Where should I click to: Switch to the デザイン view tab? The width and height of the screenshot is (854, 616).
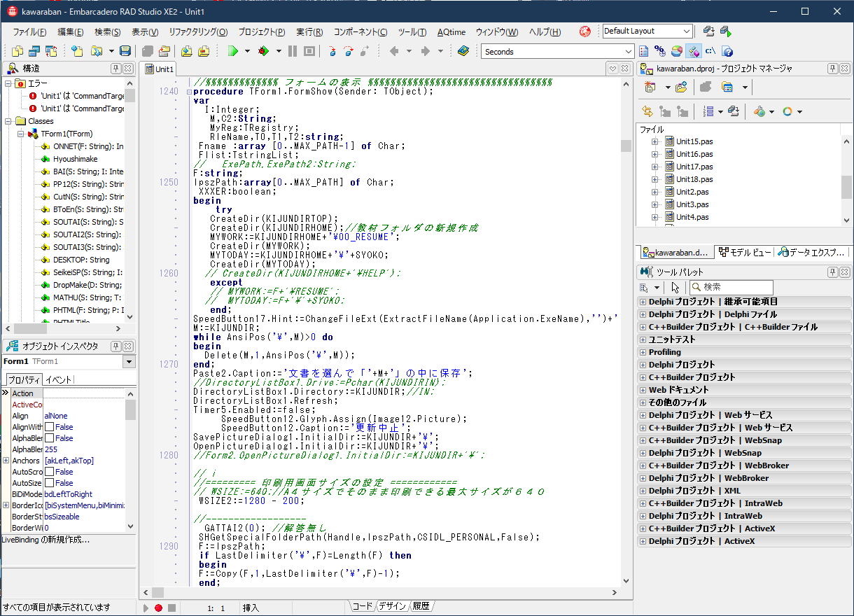[x=392, y=606]
